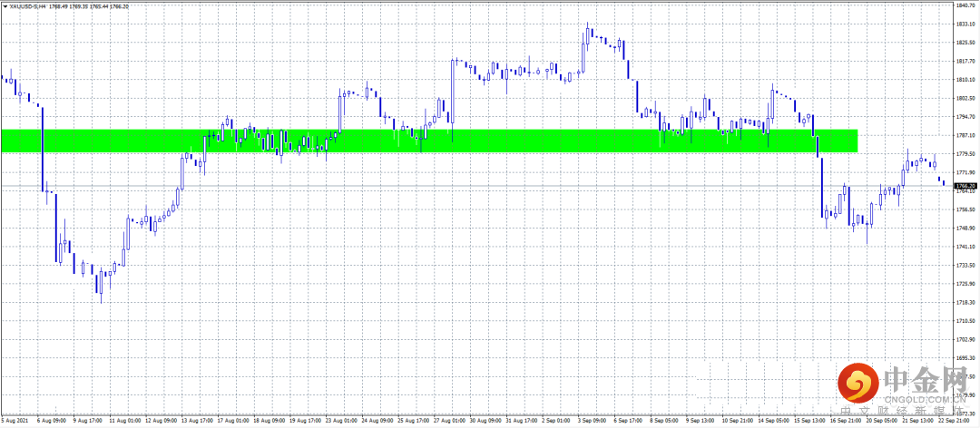Image resolution: width=980 pixels, height=428 pixels.
Task: Click the 30 Aug 09:00 time label
Action: pos(485,423)
